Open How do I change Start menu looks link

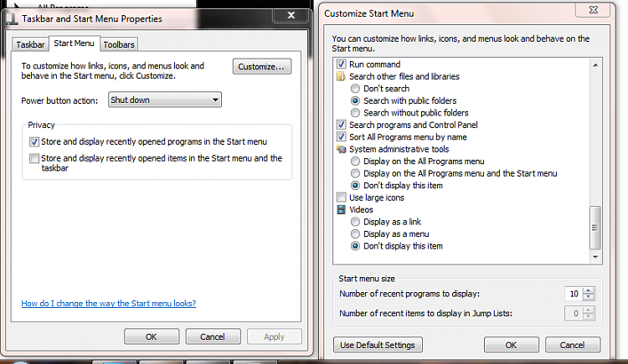109,303
